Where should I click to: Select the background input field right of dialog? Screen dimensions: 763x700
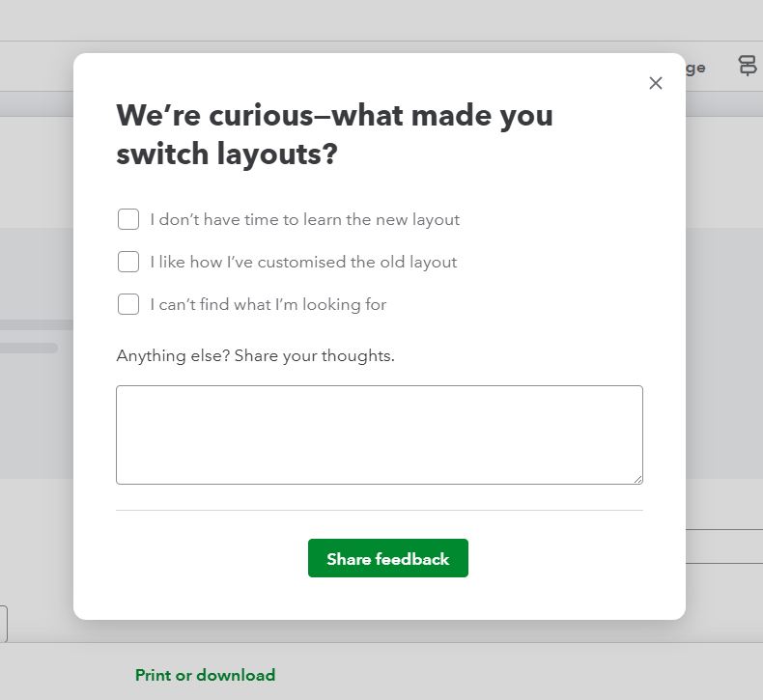pyautogui.click(x=723, y=546)
